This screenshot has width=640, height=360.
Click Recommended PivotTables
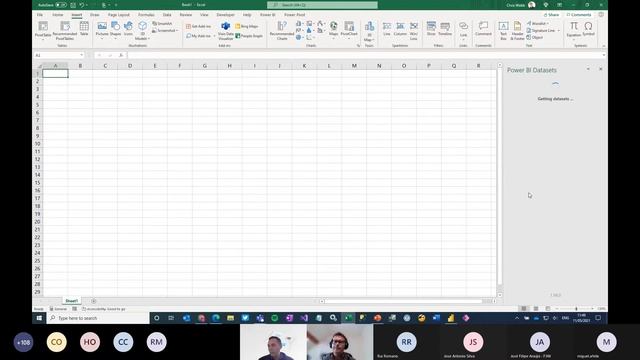tap(64, 30)
